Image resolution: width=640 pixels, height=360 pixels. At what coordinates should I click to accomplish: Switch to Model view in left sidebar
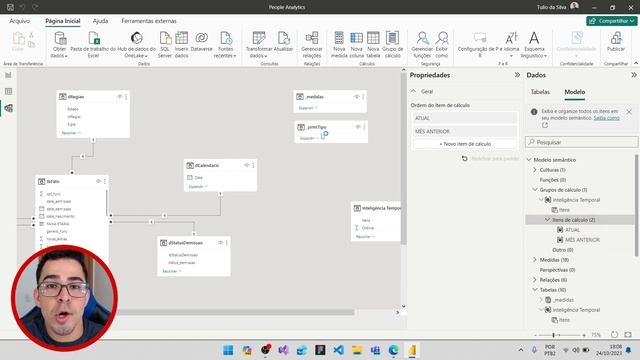(x=9, y=108)
